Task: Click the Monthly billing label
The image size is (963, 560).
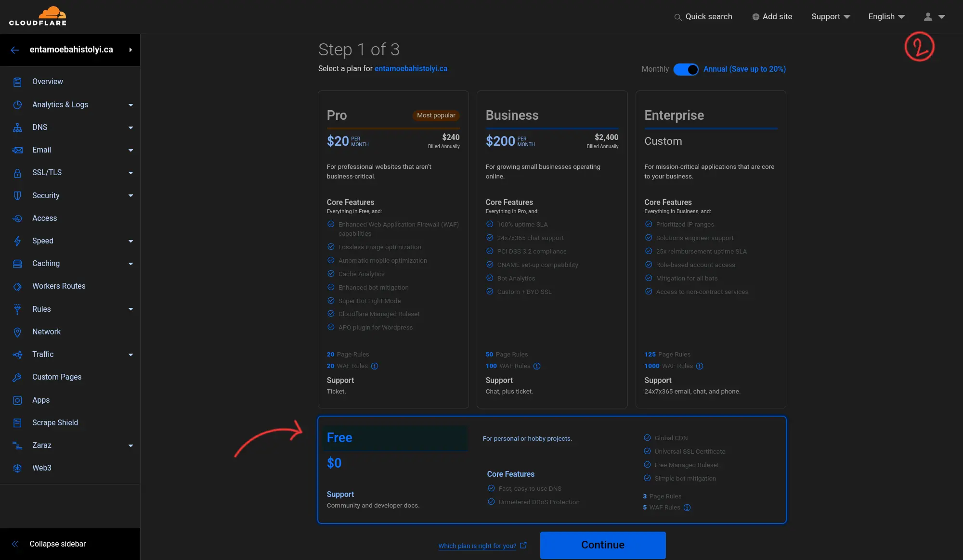Action: (655, 69)
